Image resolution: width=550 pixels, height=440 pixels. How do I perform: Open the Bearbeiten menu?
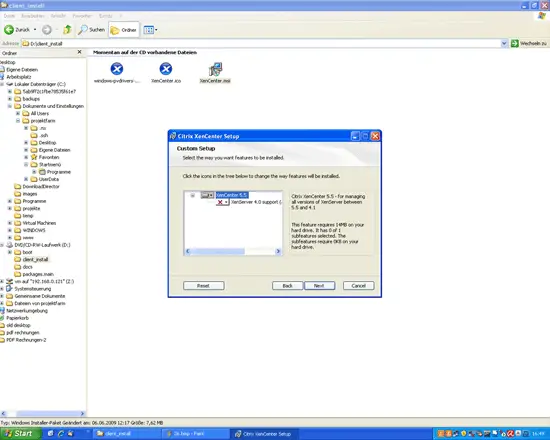33,16
